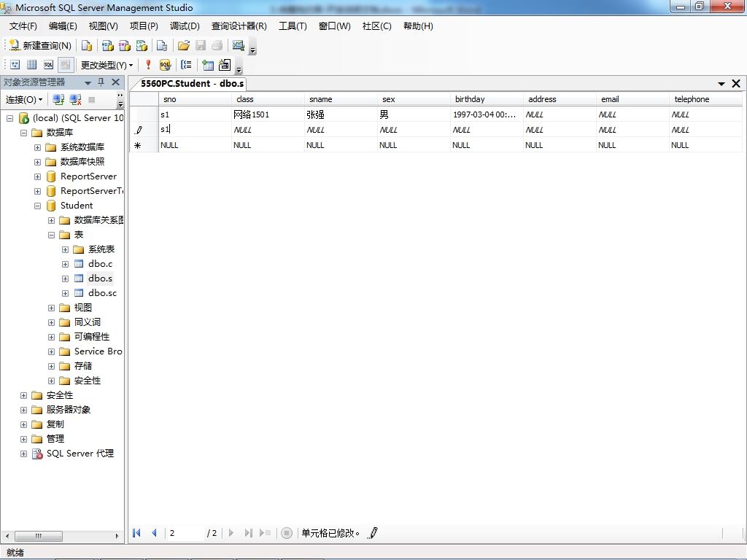The image size is (747, 560).
Task: Click the telephone column header
Action: point(705,99)
